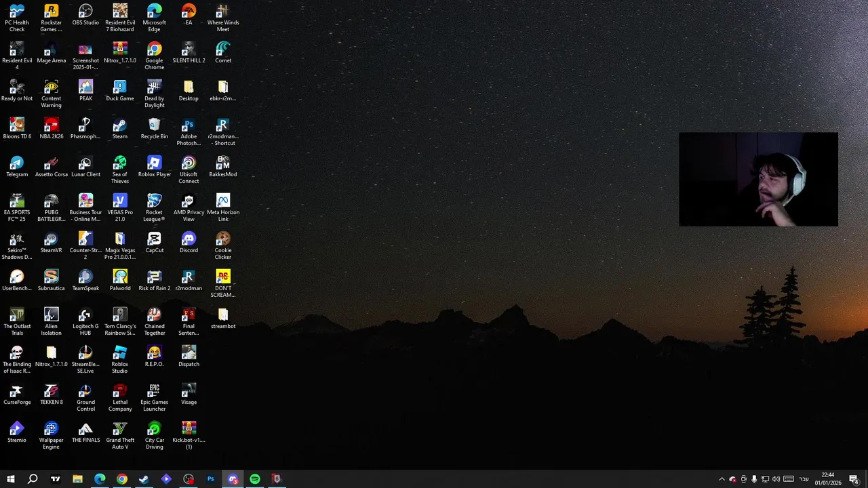Select the Rocket League desktop icon

(154, 207)
